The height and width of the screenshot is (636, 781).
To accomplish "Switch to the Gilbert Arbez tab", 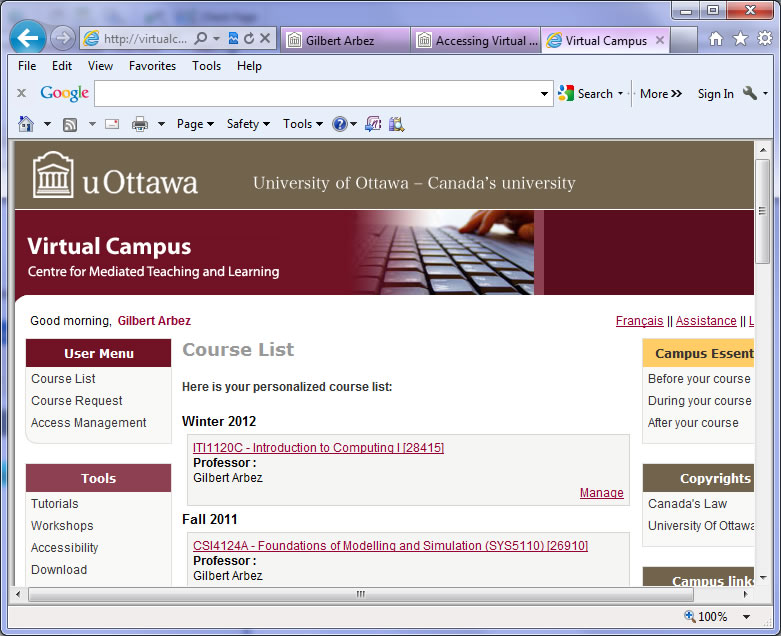I will click(346, 40).
